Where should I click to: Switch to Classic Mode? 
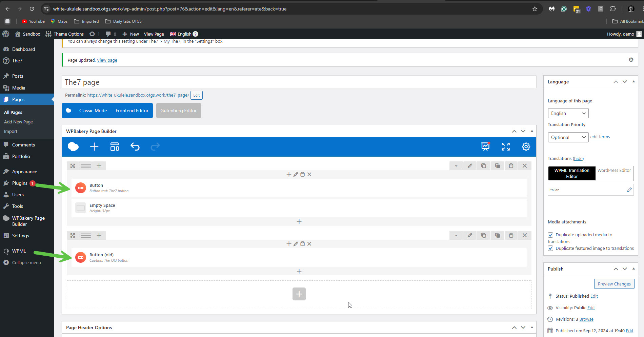(x=93, y=111)
